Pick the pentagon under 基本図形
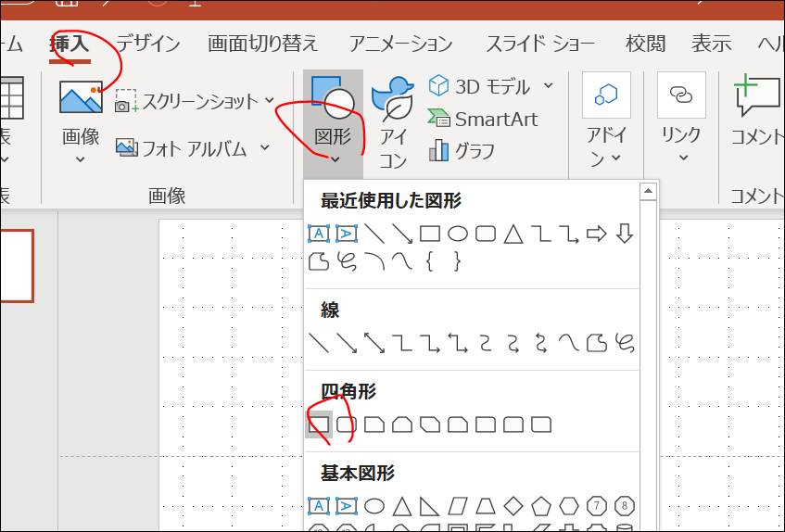 pyautogui.click(x=541, y=506)
